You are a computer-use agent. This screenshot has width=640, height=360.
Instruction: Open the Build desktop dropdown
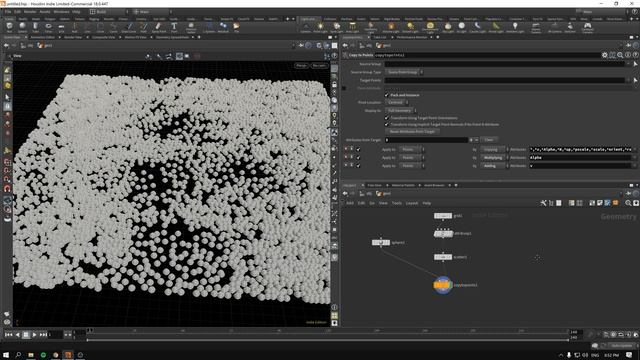pos(108,12)
